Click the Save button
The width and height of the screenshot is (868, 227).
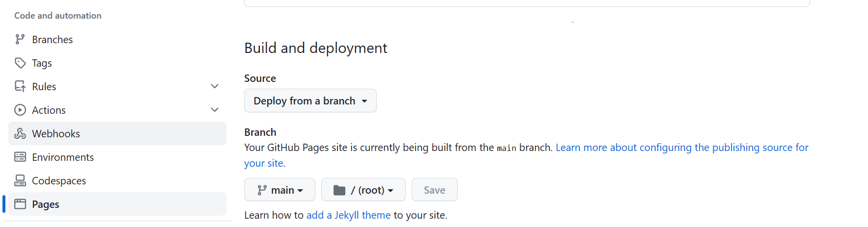click(x=435, y=190)
